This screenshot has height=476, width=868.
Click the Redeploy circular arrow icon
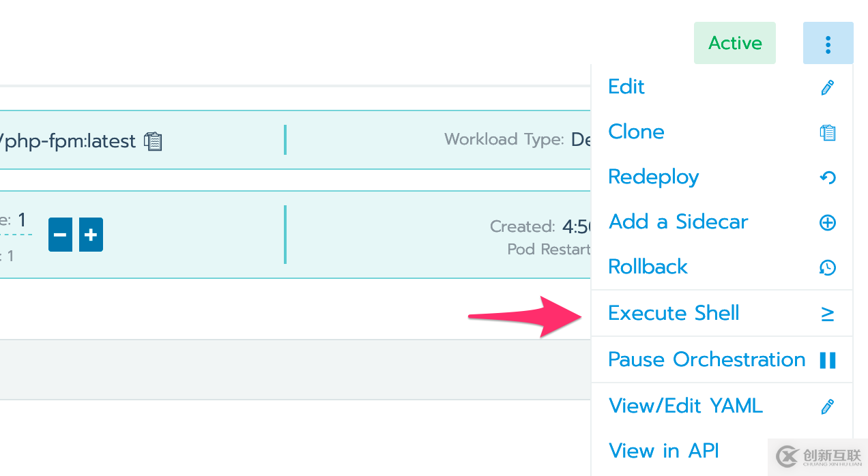tap(827, 177)
